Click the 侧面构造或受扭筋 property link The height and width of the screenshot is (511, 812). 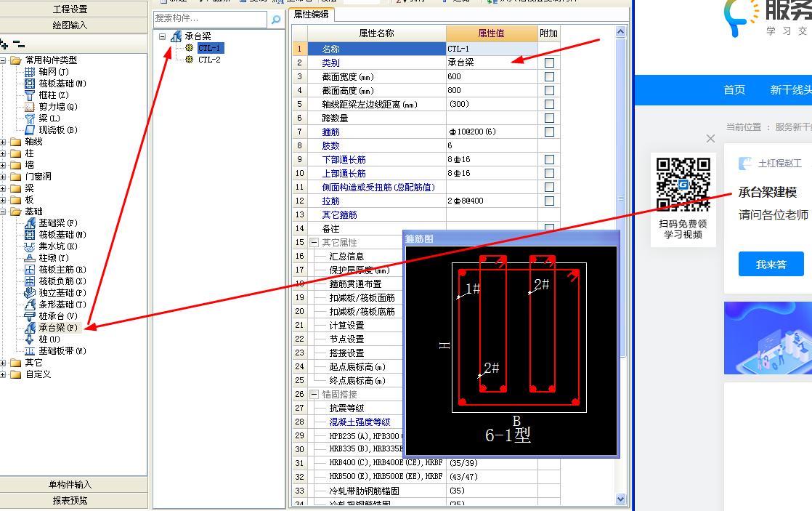coord(378,187)
